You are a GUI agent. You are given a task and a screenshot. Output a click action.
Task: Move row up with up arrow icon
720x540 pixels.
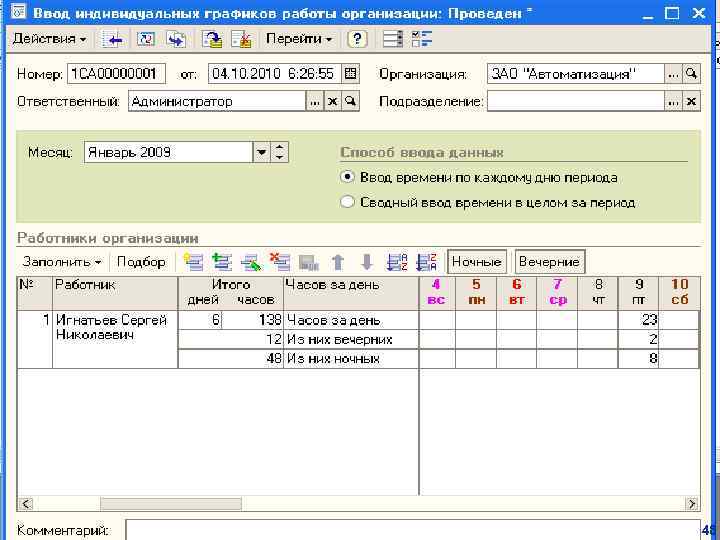coord(338,262)
